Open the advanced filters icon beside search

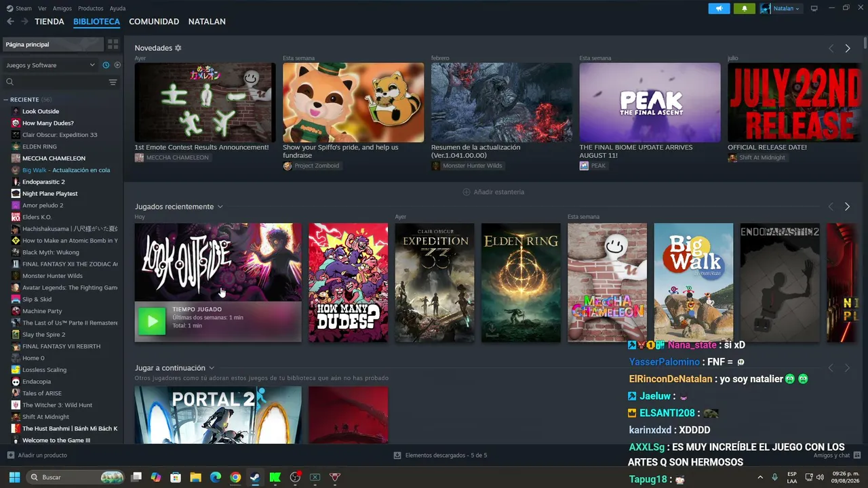(113, 82)
